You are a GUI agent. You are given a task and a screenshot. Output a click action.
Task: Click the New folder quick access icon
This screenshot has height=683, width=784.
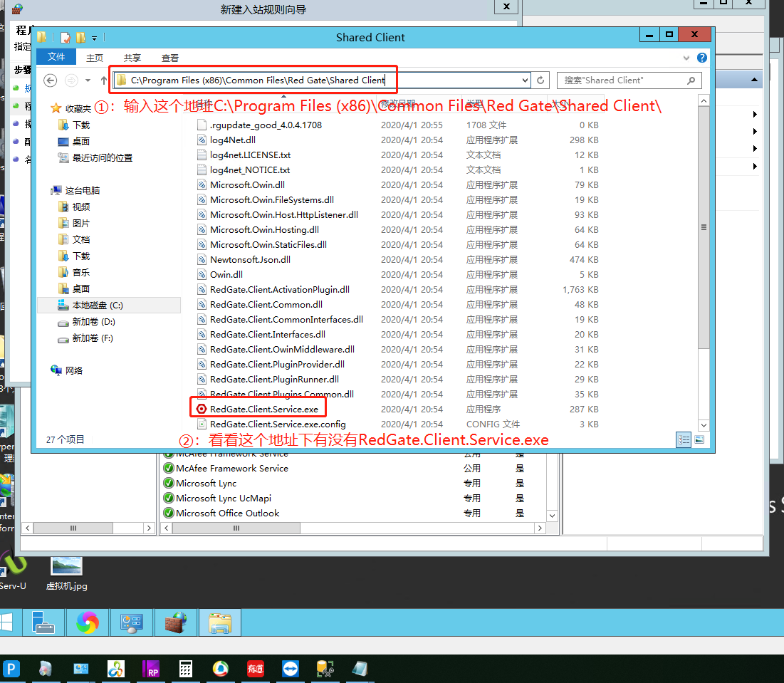coord(80,38)
